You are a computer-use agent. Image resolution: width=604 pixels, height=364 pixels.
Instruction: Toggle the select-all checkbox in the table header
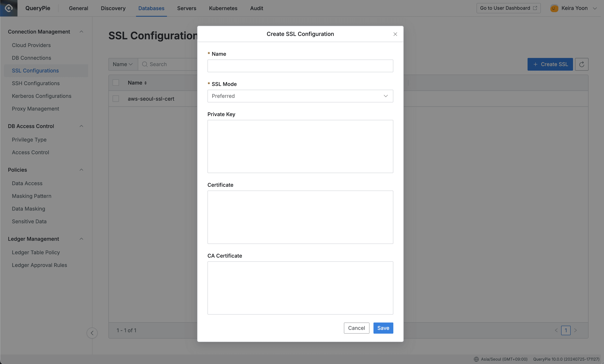[x=115, y=83]
